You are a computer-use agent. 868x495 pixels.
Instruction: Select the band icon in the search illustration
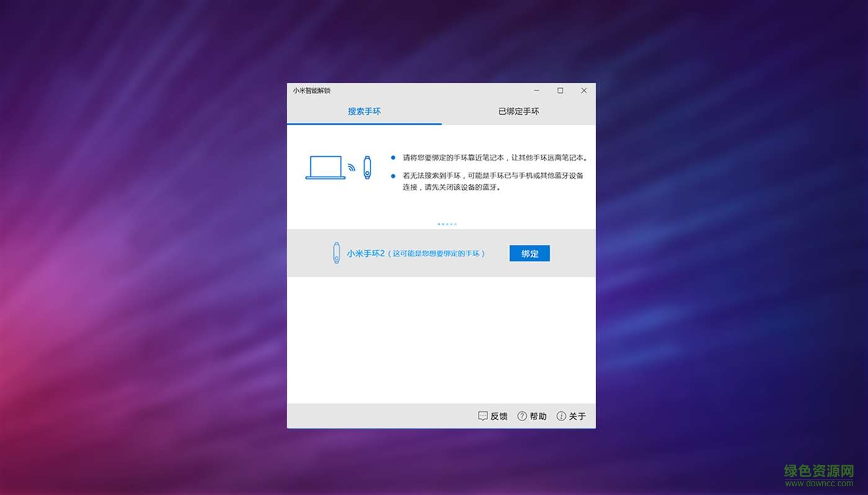coord(366,167)
